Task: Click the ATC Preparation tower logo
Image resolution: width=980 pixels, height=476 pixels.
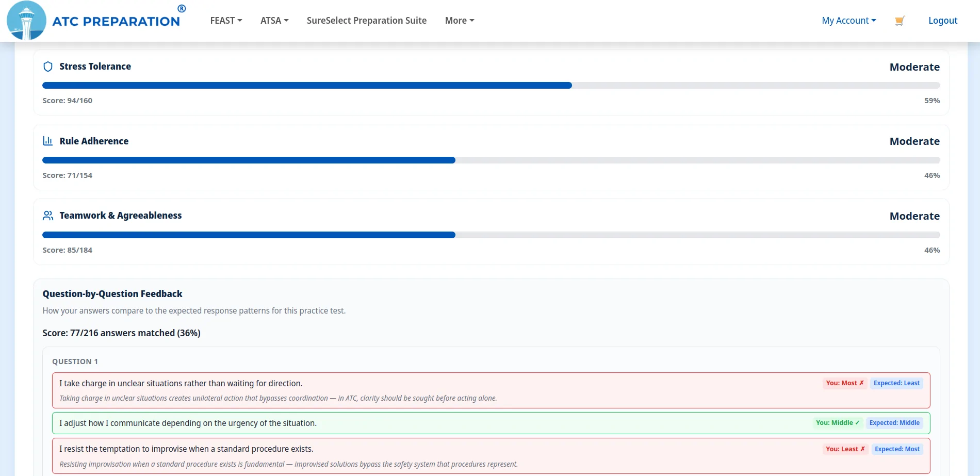Action: click(26, 21)
